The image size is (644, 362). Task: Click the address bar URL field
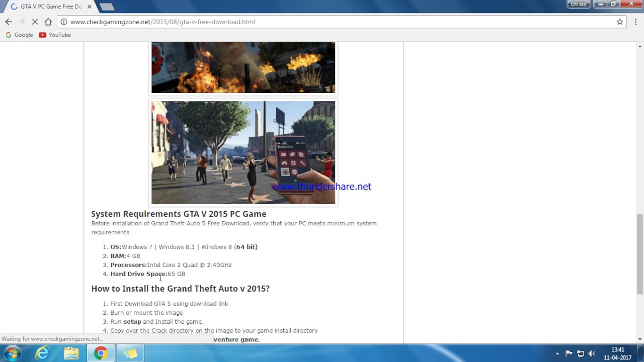pyautogui.click(x=342, y=22)
